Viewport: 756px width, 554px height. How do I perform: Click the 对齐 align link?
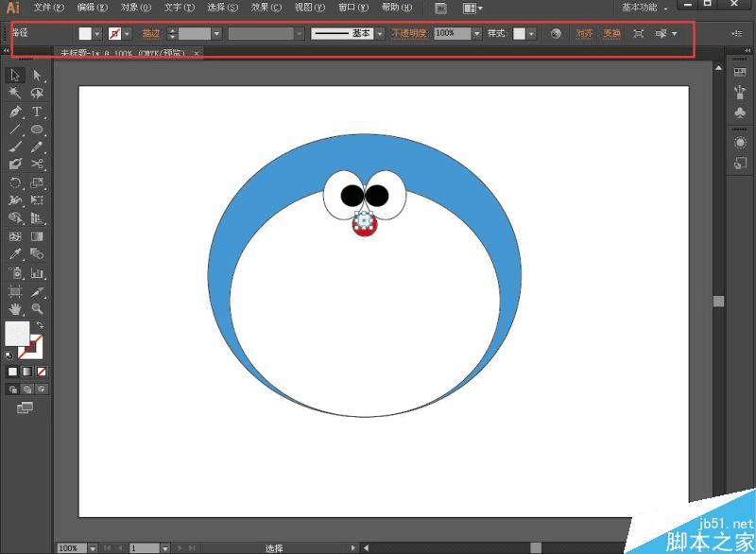click(584, 34)
